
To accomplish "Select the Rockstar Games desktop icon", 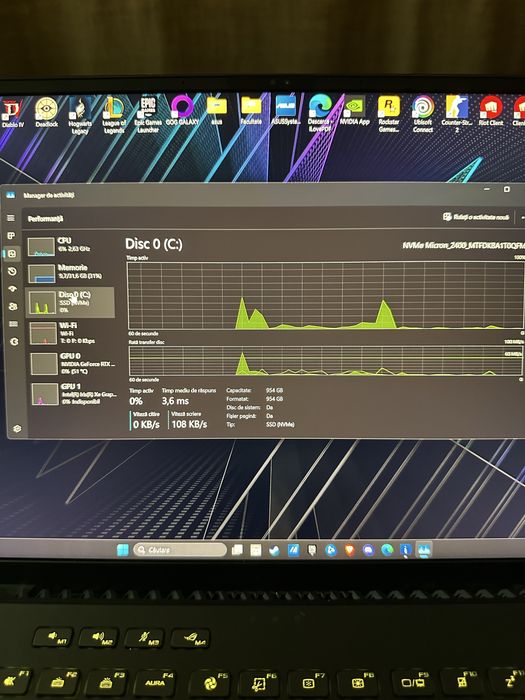I will tap(389, 114).
